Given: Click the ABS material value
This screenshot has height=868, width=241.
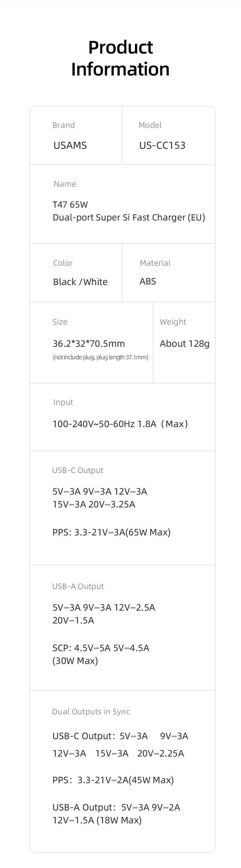Looking at the screenshot, I should [x=147, y=282].
